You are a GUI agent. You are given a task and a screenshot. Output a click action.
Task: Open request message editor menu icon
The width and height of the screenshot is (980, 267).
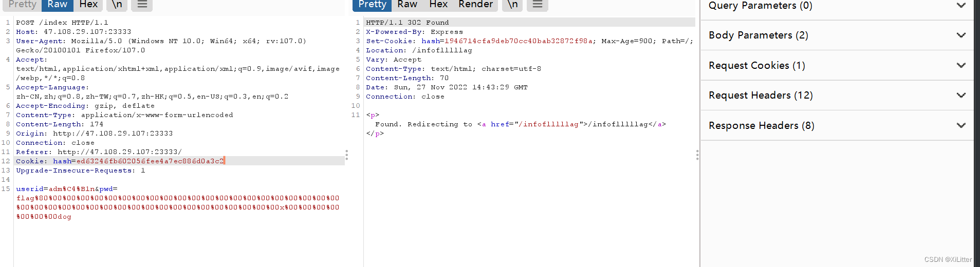pyautogui.click(x=142, y=5)
